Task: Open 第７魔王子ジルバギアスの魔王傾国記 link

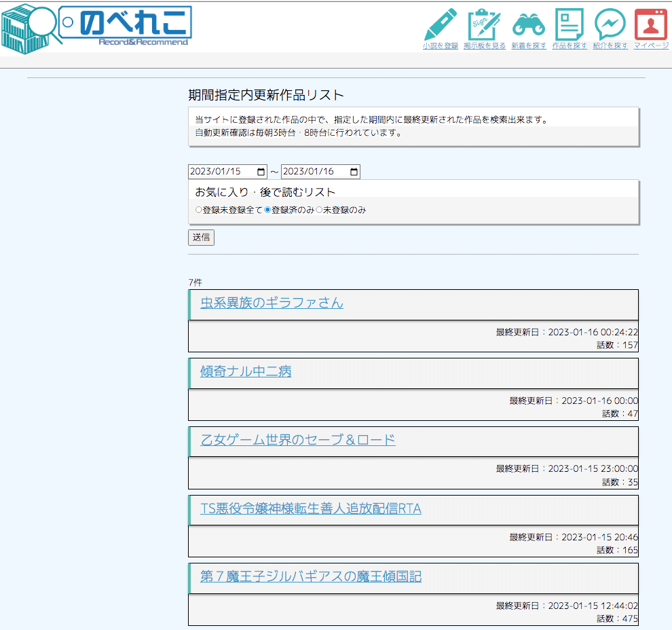Action: 311,576
